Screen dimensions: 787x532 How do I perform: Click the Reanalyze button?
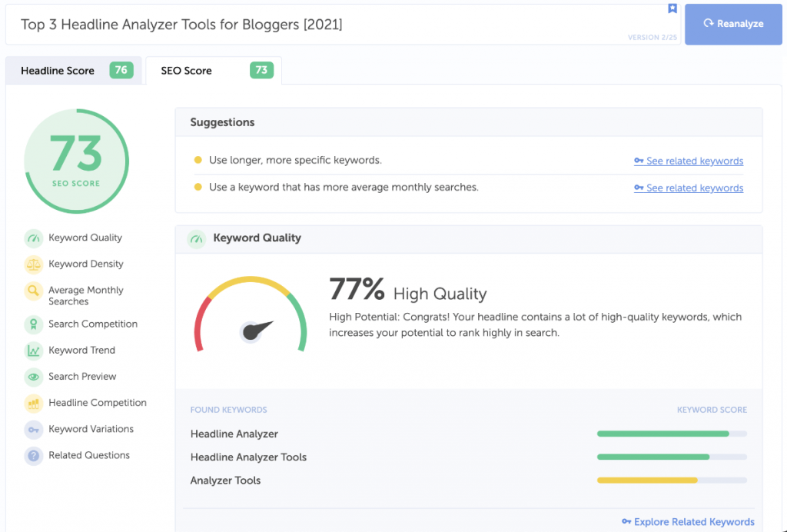[x=733, y=24]
